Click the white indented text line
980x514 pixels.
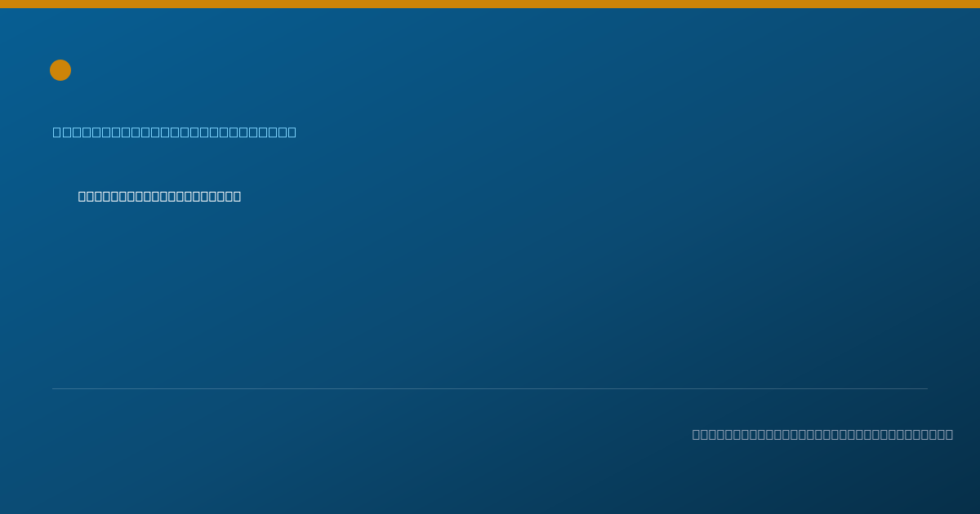pyautogui.click(x=159, y=196)
